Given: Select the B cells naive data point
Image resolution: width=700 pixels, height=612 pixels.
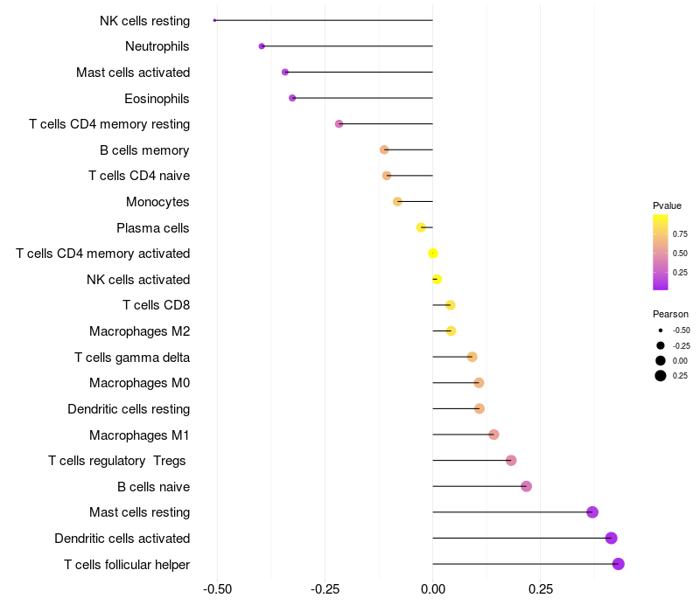Looking at the screenshot, I should 526,486.
